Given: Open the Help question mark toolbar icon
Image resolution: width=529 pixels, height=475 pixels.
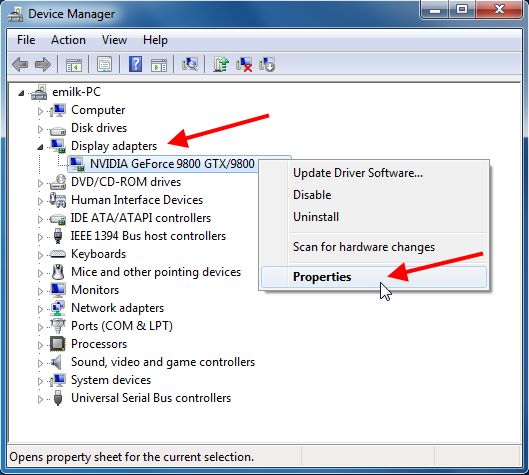Looking at the screenshot, I should point(135,64).
